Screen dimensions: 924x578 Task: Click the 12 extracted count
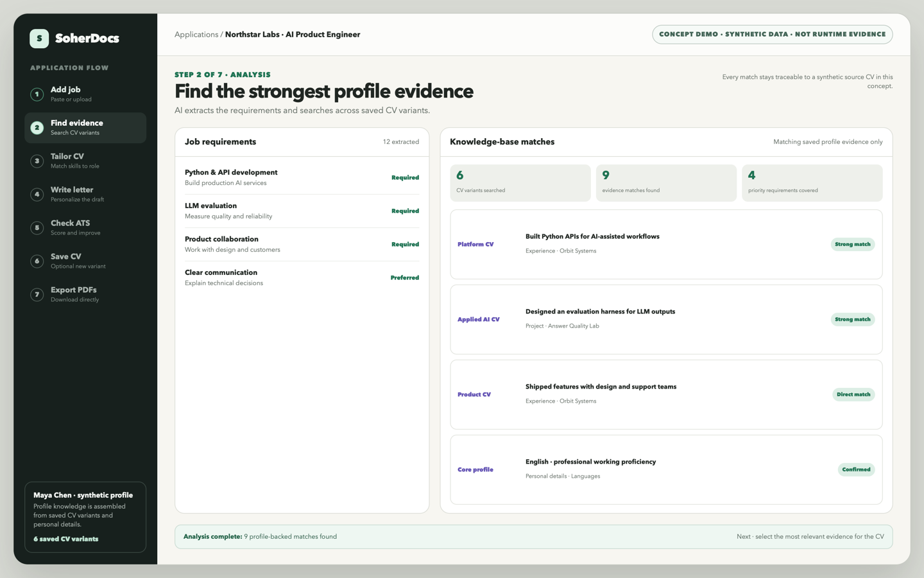coord(401,142)
